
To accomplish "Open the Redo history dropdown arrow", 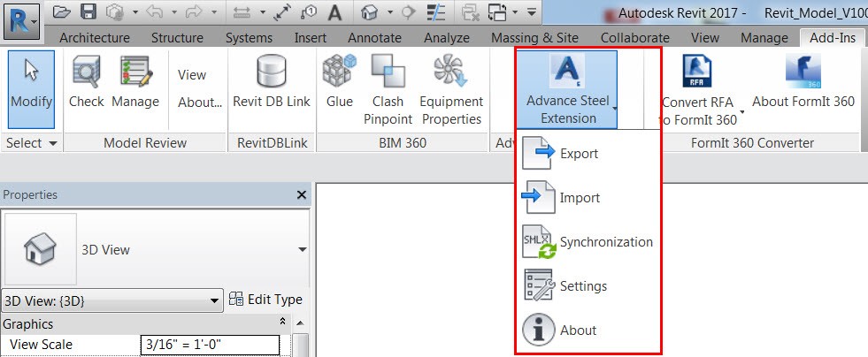I will point(214,12).
